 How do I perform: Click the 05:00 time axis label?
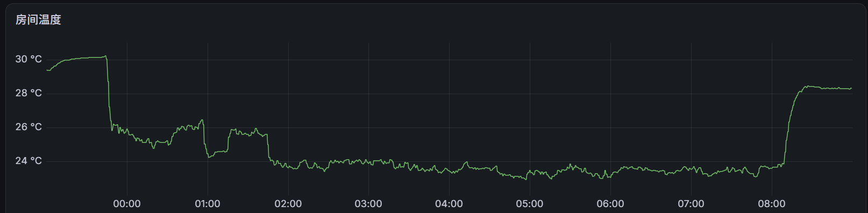(x=530, y=204)
